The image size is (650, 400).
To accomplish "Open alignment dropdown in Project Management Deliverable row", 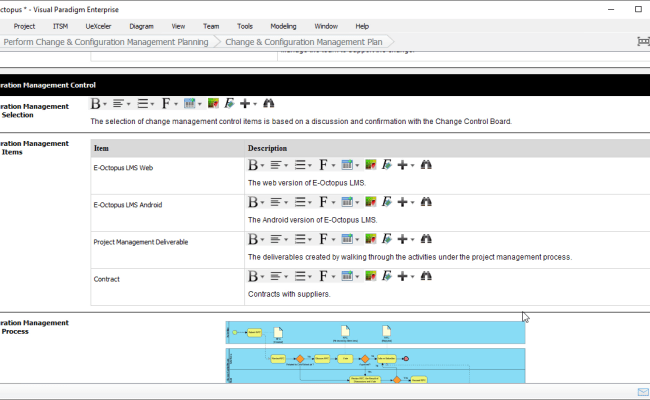I will coord(286,240).
